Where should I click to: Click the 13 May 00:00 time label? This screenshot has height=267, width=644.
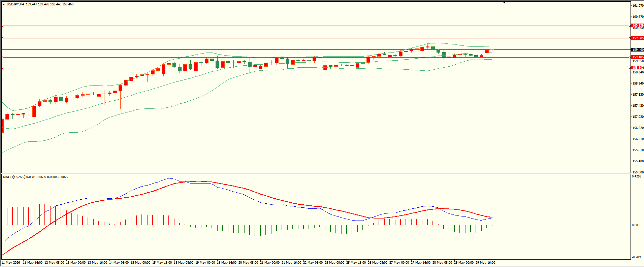pos(76,263)
